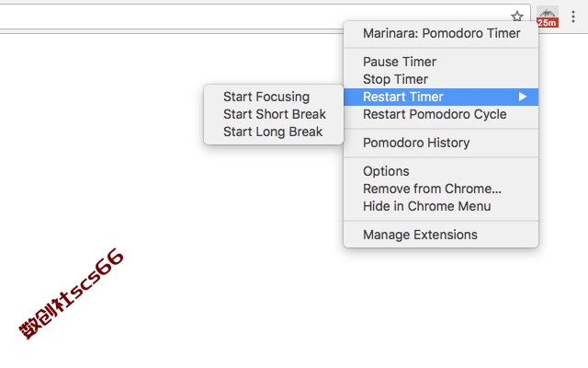Open Chrome three-dot menu

(x=573, y=17)
